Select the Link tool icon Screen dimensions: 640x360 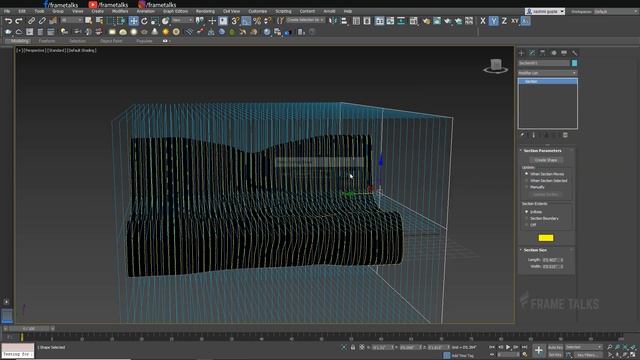[x=31, y=20]
